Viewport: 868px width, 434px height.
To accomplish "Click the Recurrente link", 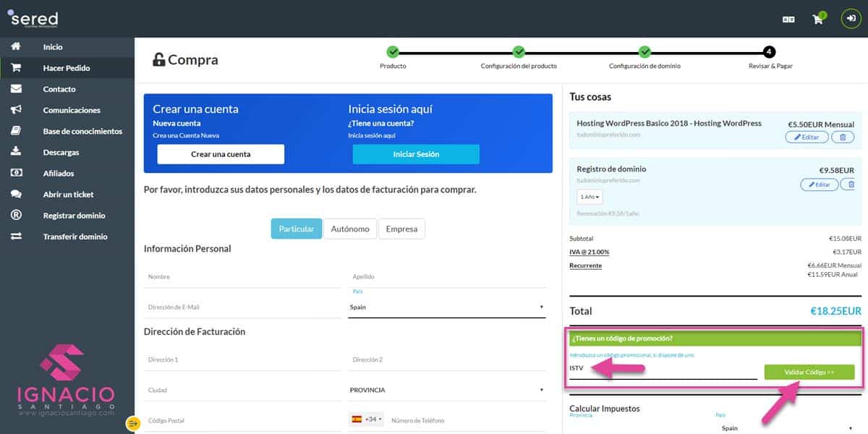I will tap(585, 265).
